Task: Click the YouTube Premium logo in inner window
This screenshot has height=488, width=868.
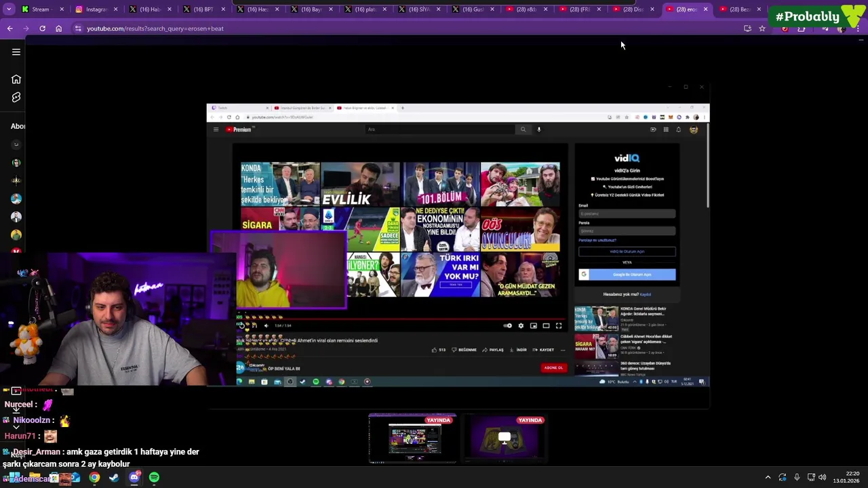Action: click(x=239, y=129)
